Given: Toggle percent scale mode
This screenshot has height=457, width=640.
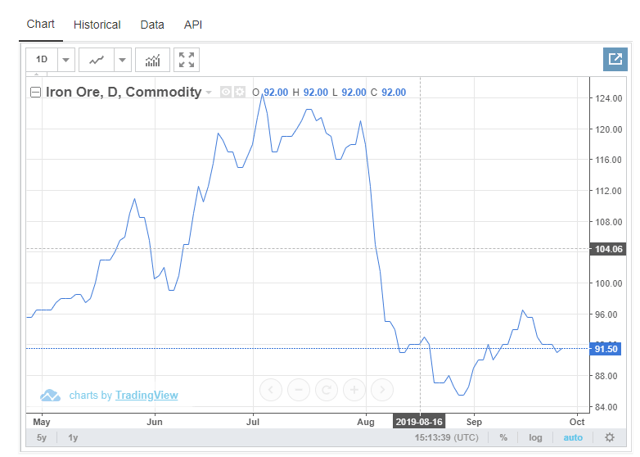Looking at the screenshot, I should (503, 438).
